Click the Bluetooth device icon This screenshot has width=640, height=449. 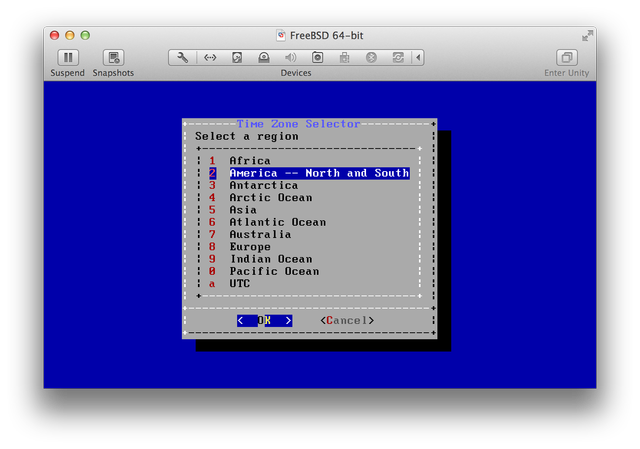(x=371, y=58)
